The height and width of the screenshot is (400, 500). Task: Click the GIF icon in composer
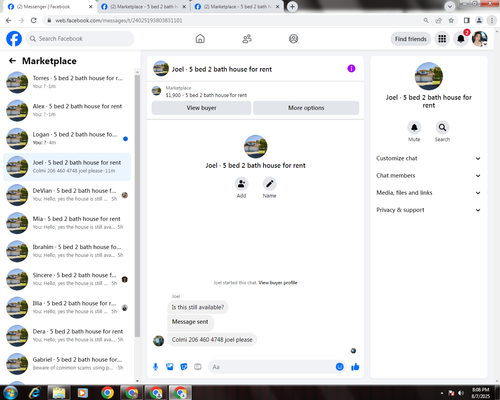(x=198, y=367)
